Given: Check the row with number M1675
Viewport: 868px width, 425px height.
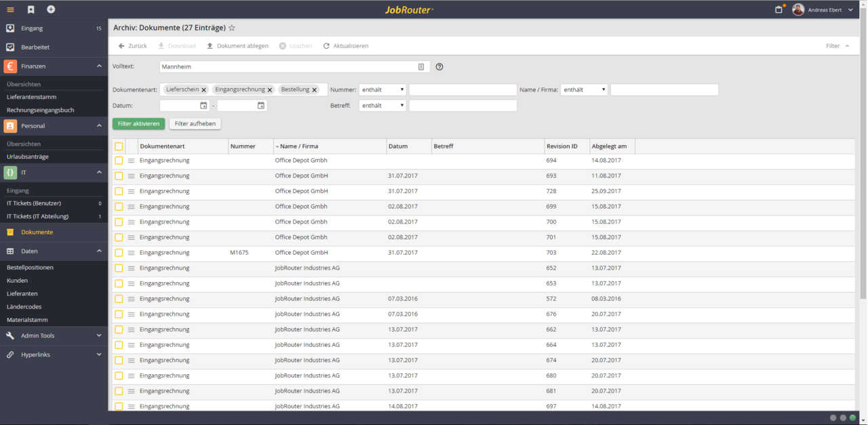Looking at the screenshot, I should click(x=119, y=253).
